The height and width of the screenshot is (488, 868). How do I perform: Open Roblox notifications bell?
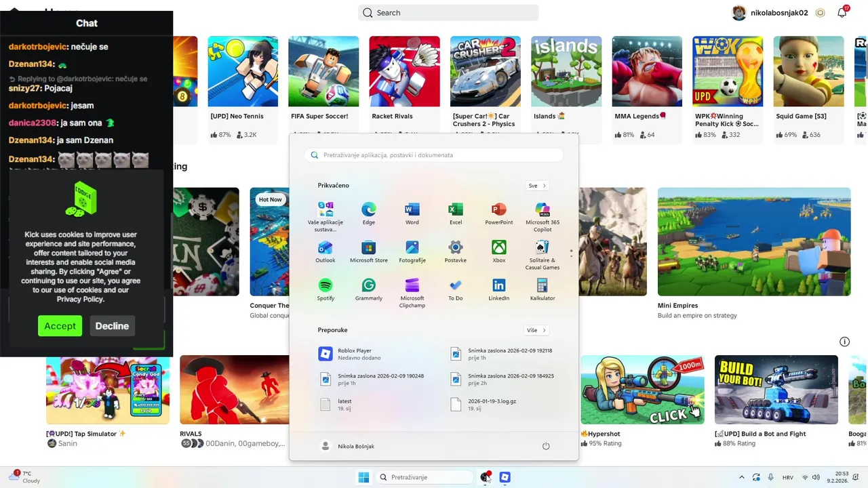click(x=842, y=12)
